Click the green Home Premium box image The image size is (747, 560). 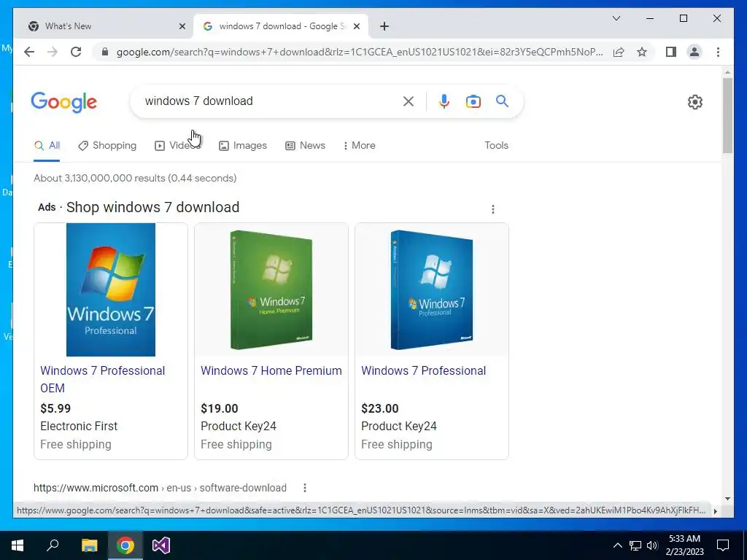[271, 289]
